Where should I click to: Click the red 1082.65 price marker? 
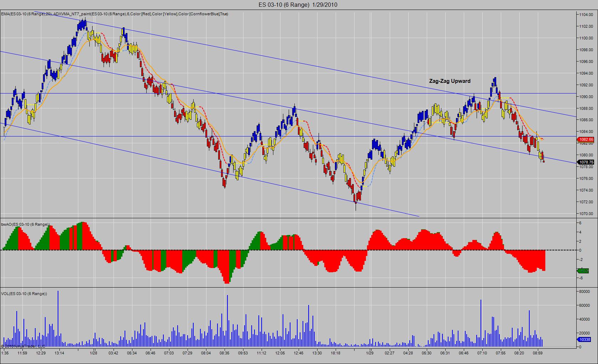pyautogui.click(x=586, y=139)
